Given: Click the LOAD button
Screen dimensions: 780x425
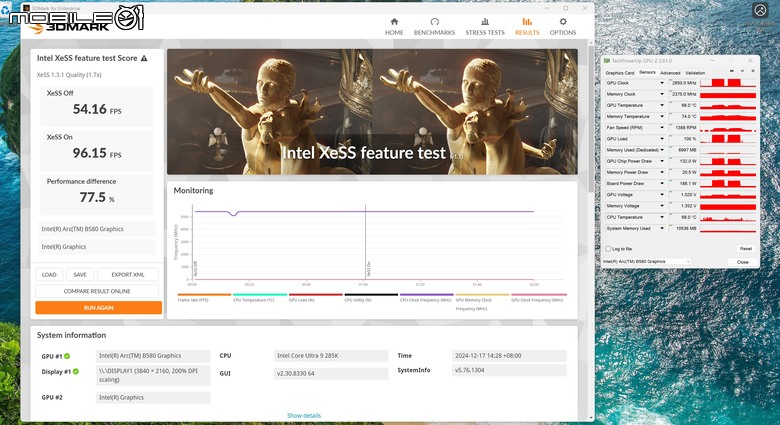Looking at the screenshot, I should 49,275.
